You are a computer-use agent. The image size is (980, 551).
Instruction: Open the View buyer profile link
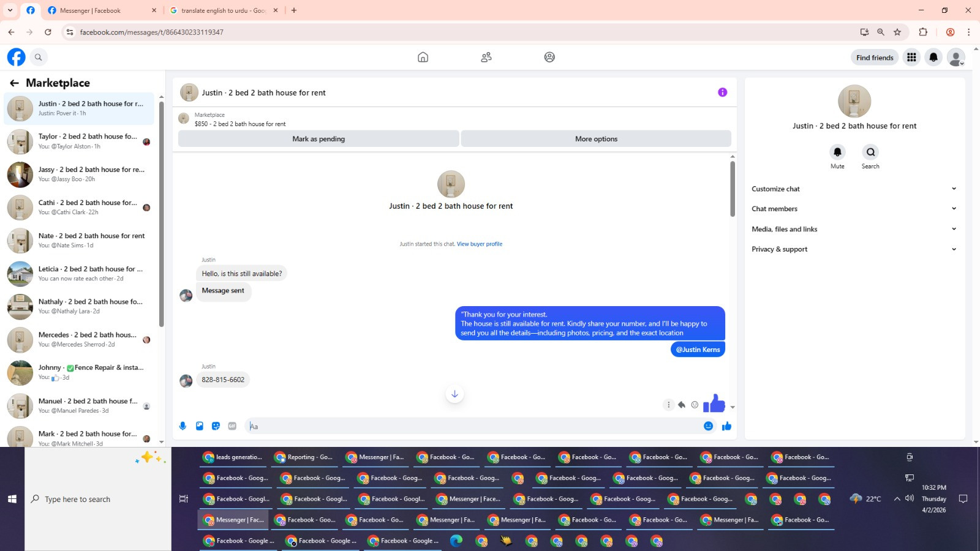[x=480, y=244]
